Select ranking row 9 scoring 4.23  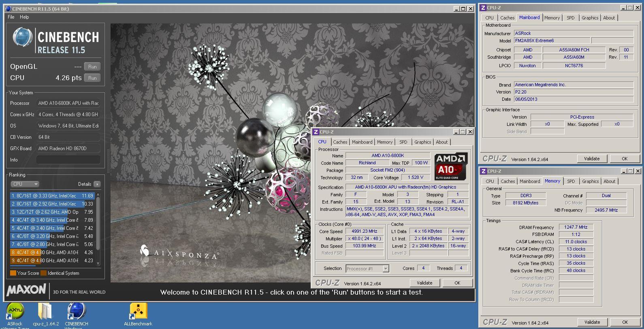click(52, 261)
